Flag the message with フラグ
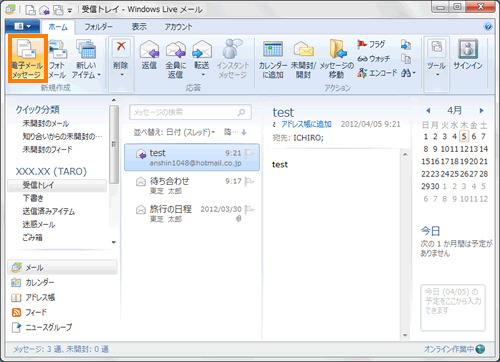The height and width of the screenshot is (362, 500). pos(371,44)
